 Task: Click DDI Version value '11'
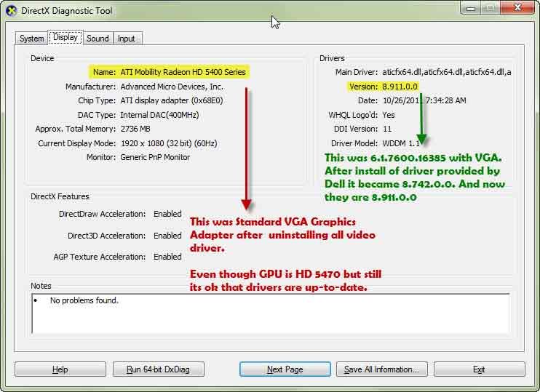pyautogui.click(x=387, y=129)
